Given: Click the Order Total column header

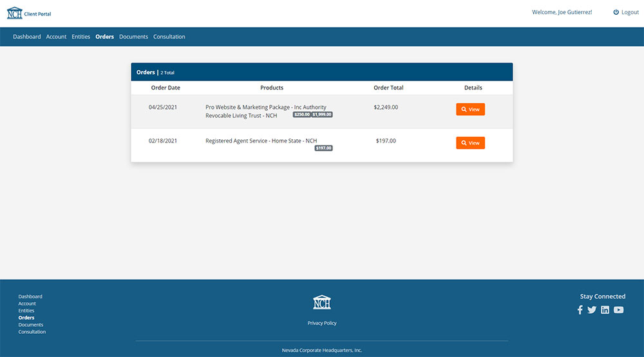Looking at the screenshot, I should [388, 88].
